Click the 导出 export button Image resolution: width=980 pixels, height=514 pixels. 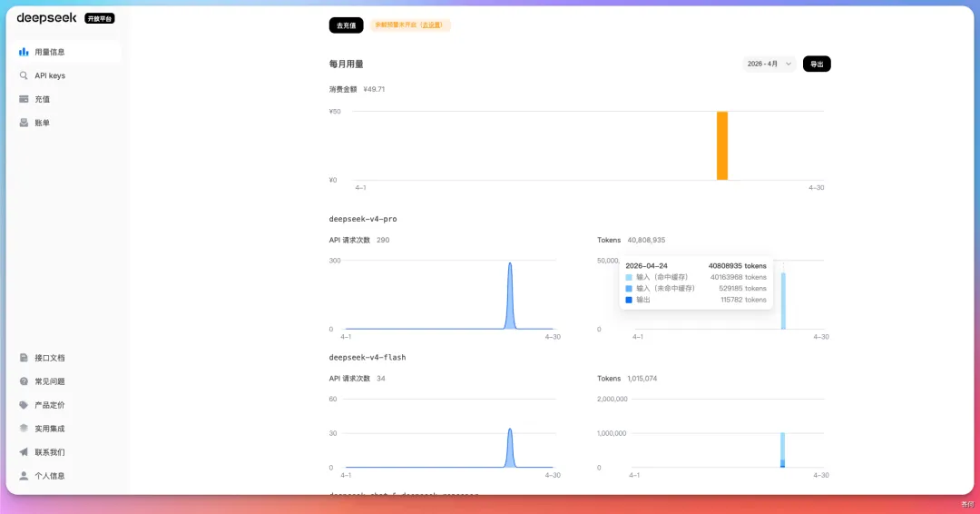tap(817, 64)
